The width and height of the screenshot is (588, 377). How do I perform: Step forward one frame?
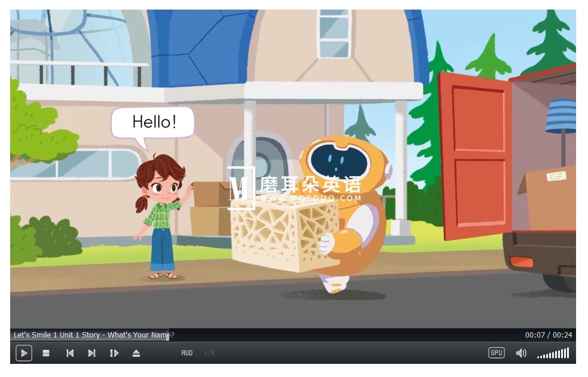(114, 353)
